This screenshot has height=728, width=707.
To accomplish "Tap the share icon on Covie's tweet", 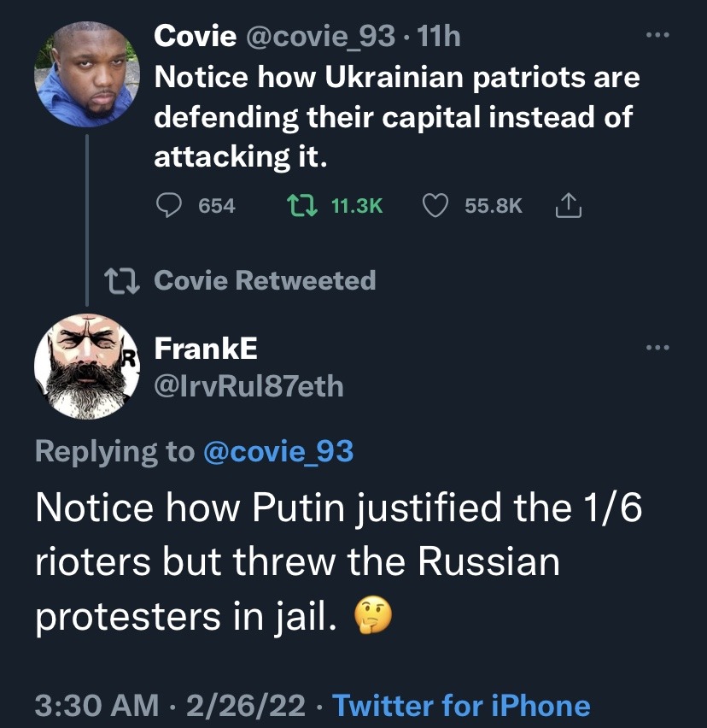I will (x=568, y=205).
